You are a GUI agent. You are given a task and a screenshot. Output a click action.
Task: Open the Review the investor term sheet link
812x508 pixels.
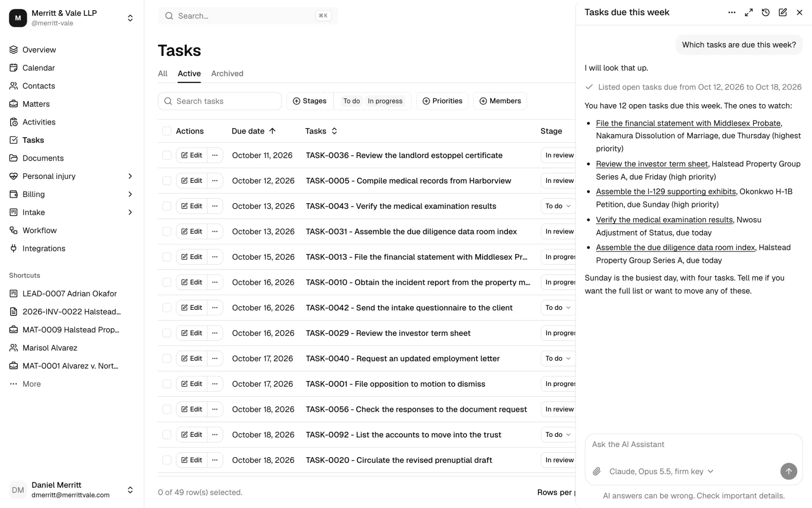tap(652, 164)
